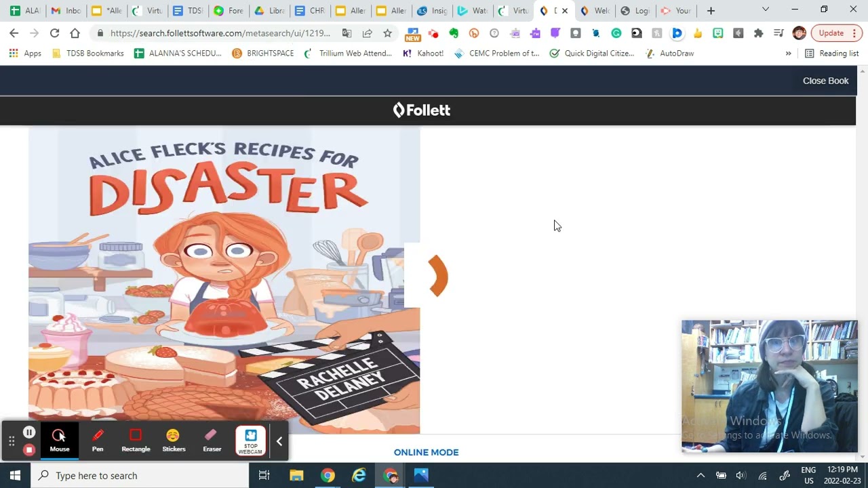The height and width of the screenshot is (488, 868).
Task: Reload the current page
Action: pyautogui.click(x=54, y=33)
